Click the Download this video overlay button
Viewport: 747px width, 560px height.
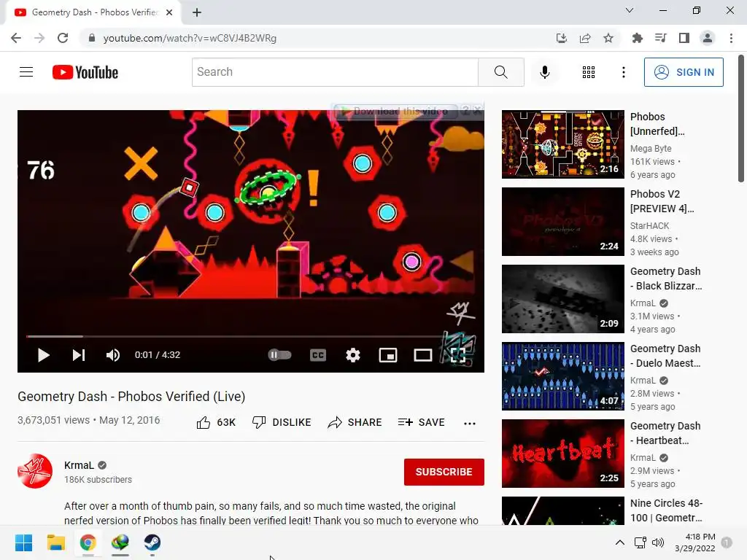(395, 112)
